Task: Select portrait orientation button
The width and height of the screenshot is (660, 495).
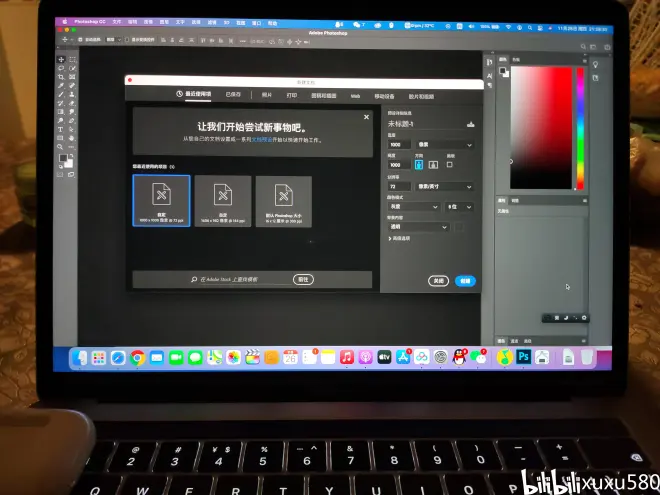Action: [419, 165]
